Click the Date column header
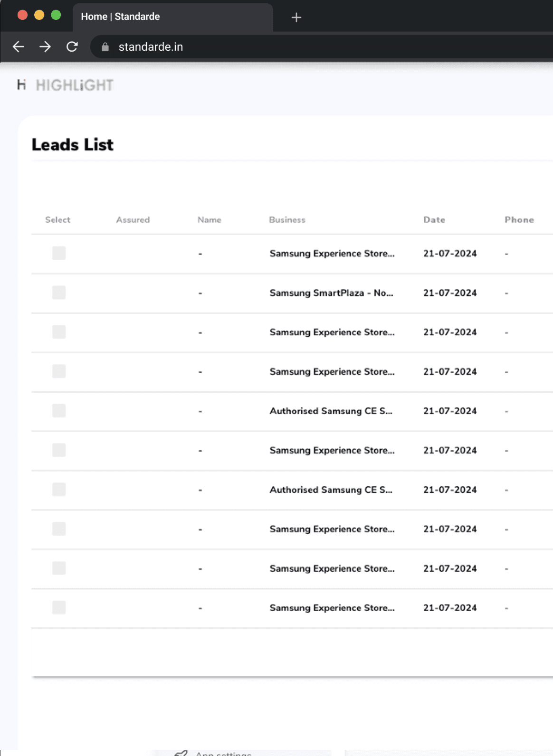Screen dimensions: 553x756 point(434,220)
